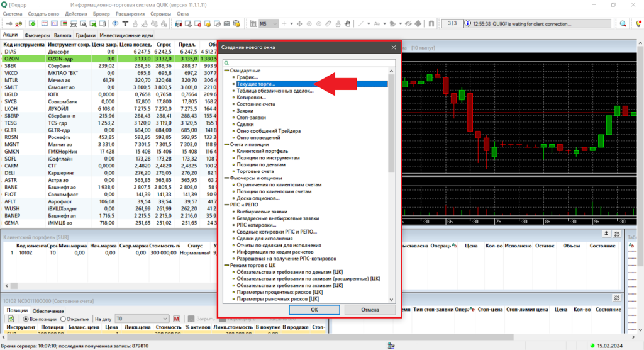Image resolution: width=644 pixels, height=350 pixels.
Task: Click the yellow database stack toolbar icon
Action: (236, 24)
